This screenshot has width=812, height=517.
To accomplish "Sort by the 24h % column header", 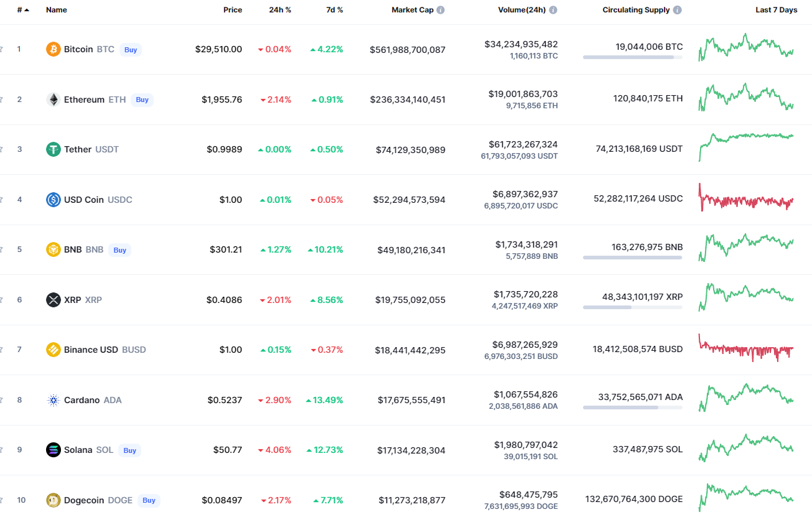I will pos(280,10).
